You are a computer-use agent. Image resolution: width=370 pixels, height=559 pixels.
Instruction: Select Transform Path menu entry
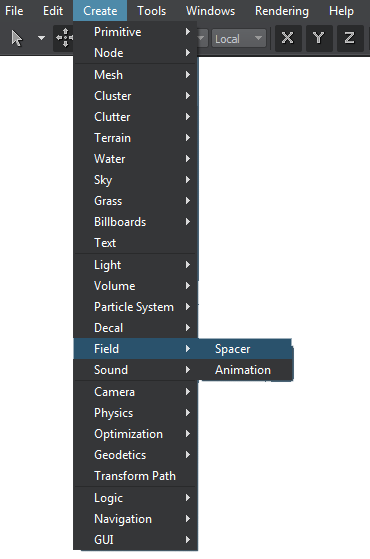[135, 476]
